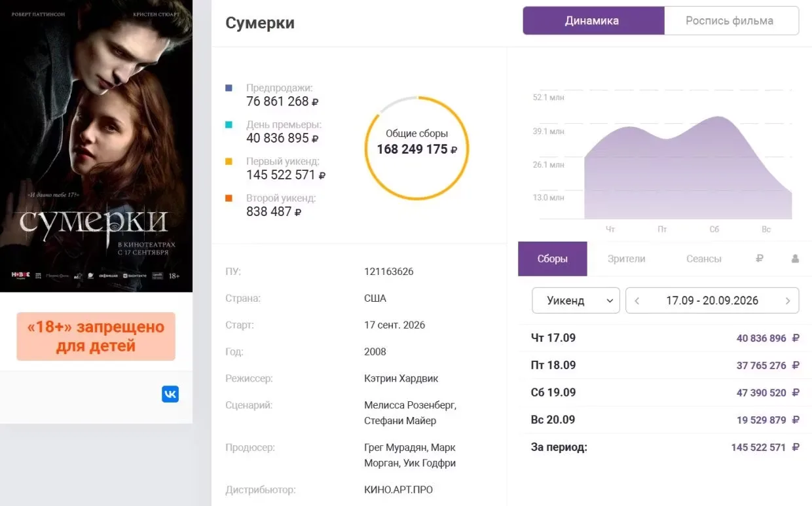Click the orange Второй уикенд legend marker
The width and height of the screenshot is (812, 506).
[229, 198]
